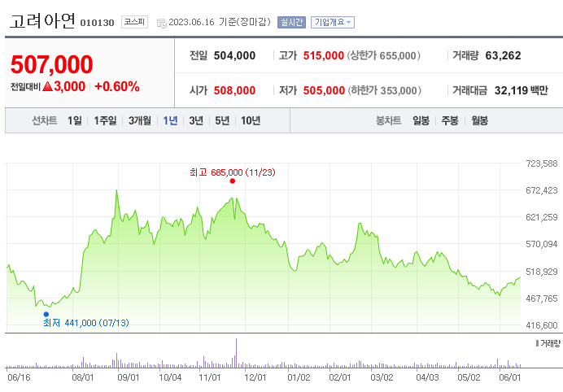Click the 시가 value 508,000

click(x=234, y=90)
